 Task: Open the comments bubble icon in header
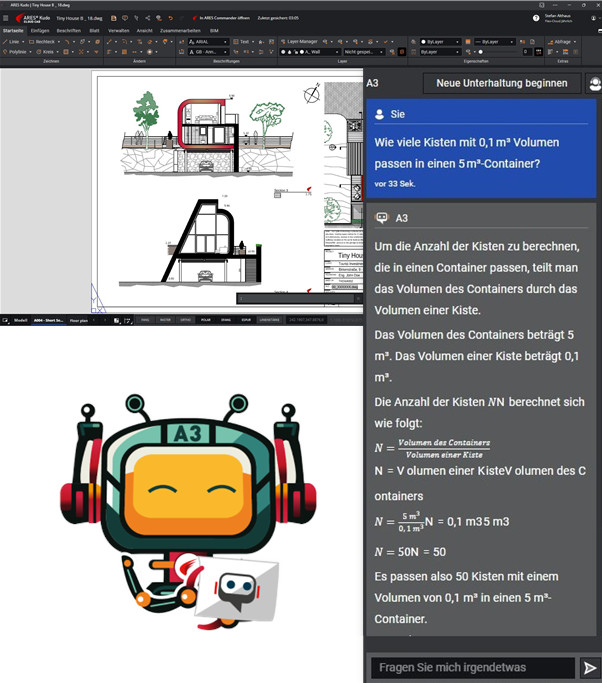(125, 18)
